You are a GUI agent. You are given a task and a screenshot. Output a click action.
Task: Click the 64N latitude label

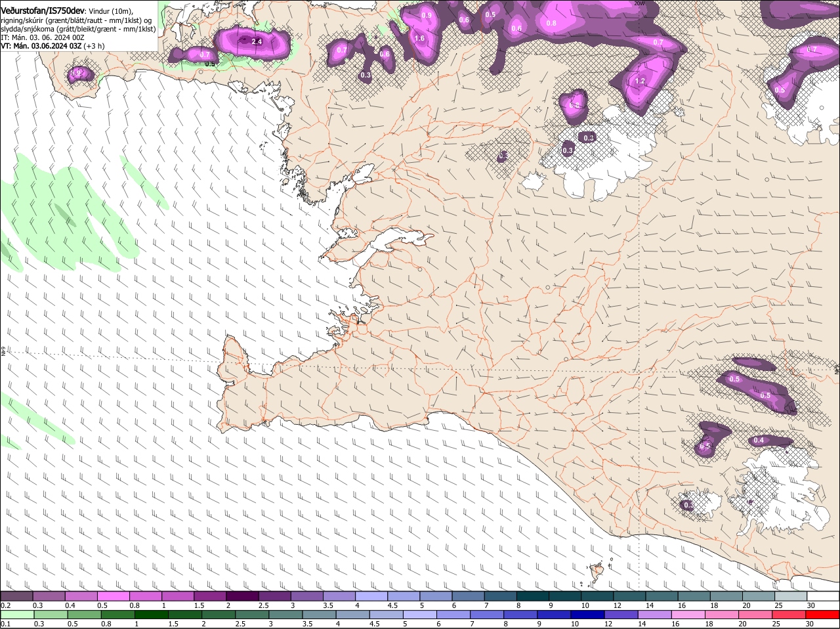pyautogui.click(x=3, y=353)
